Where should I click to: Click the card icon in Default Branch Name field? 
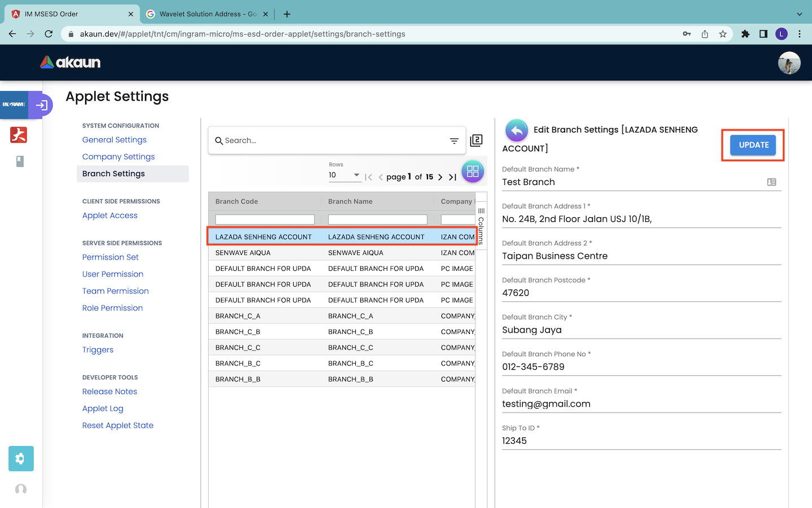click(771, 182)
